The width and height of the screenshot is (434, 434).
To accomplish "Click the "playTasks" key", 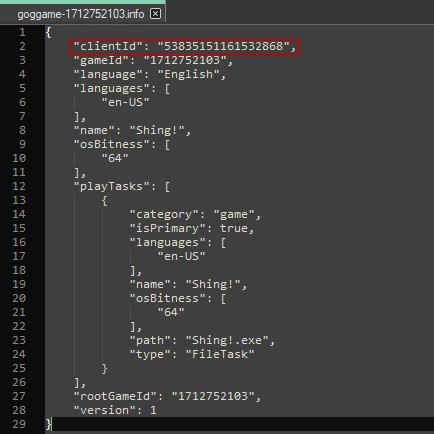I will pos(112,186).
